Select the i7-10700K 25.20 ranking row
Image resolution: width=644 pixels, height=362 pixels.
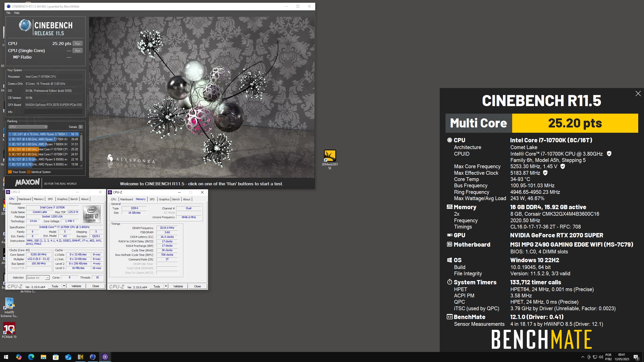point(43,149)
